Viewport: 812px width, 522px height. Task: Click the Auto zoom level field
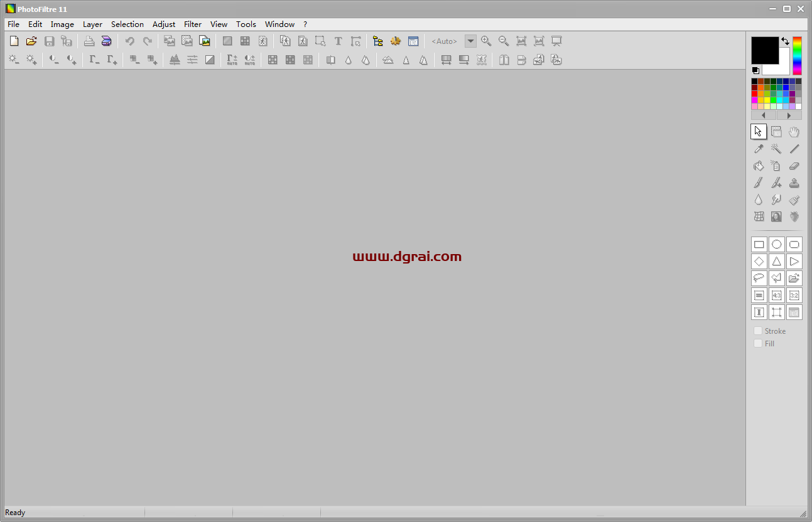click(x=445, y=41)
